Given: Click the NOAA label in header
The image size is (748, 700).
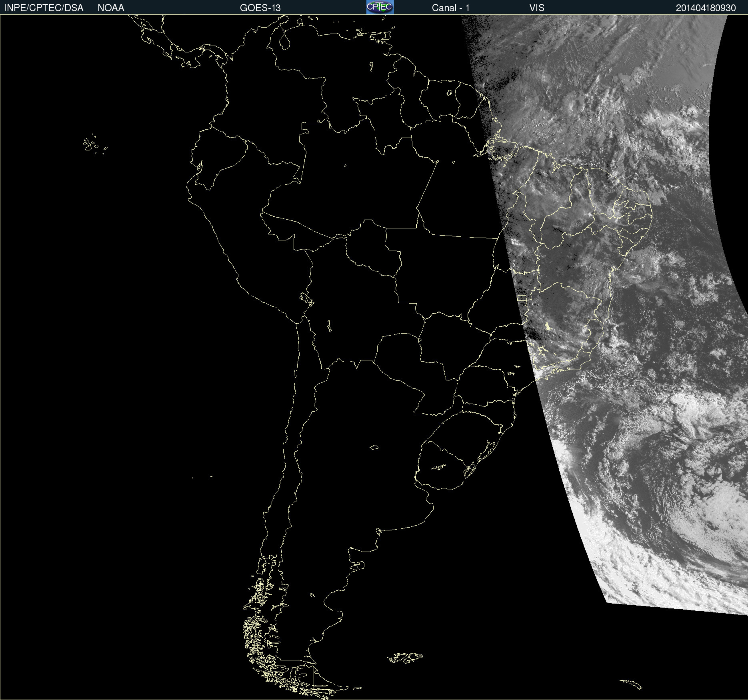Looking at the screenshot, I should (111, 8).
